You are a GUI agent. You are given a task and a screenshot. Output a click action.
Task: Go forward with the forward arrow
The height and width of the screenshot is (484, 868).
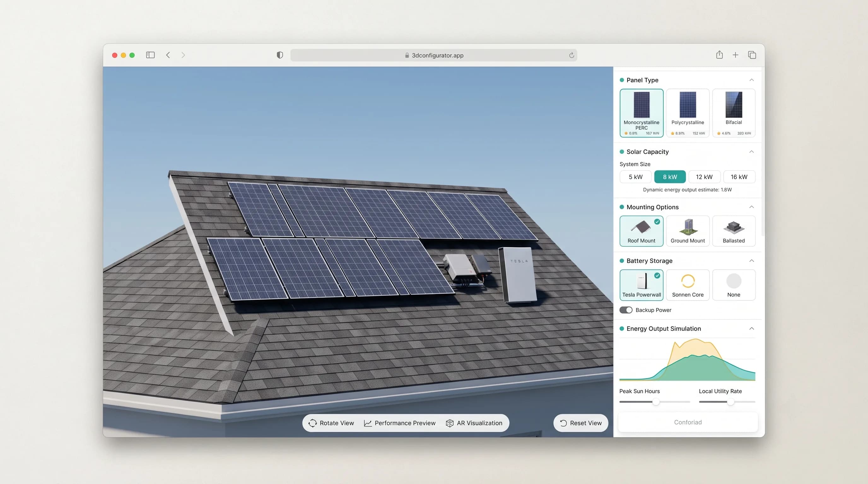tap(183, 55)
